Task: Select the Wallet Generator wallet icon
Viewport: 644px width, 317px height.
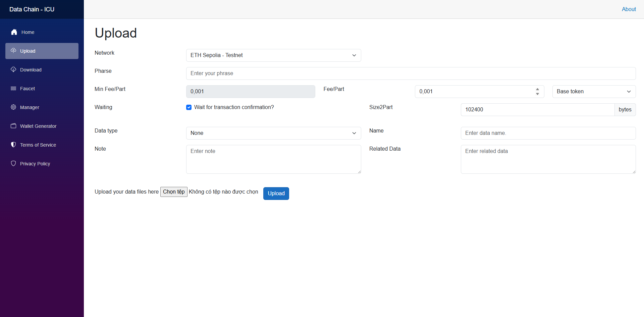Action: coord(13,126)
